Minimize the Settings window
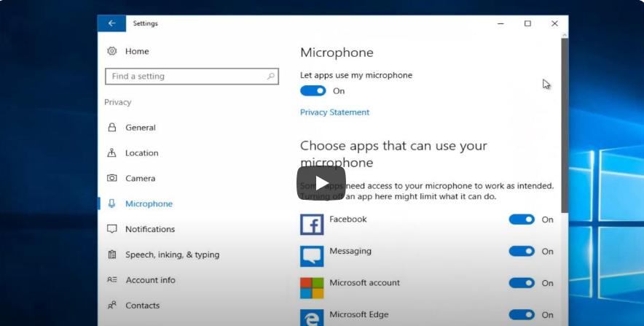The width and height of the screenshot is (644, 326). (x=500, y=23)
